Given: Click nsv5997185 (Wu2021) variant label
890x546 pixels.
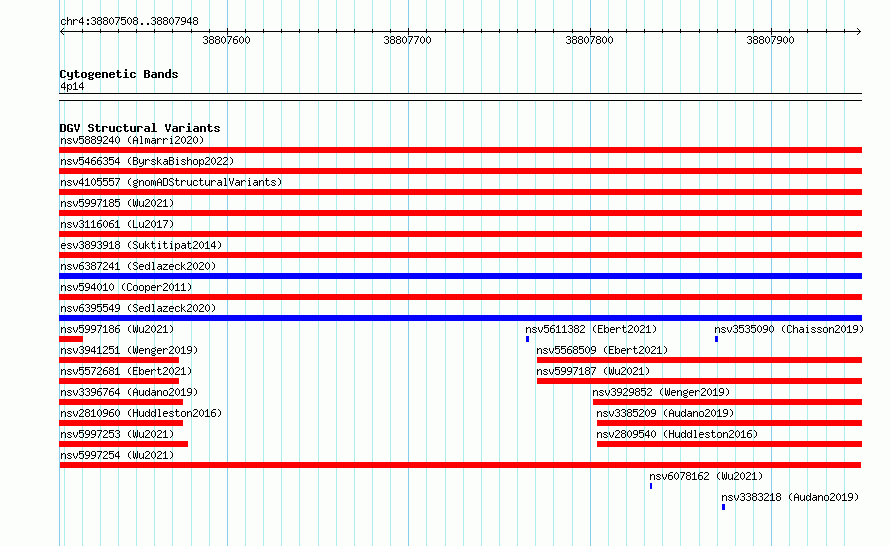Looking at the screenshot, I should [x=117, y=203].
